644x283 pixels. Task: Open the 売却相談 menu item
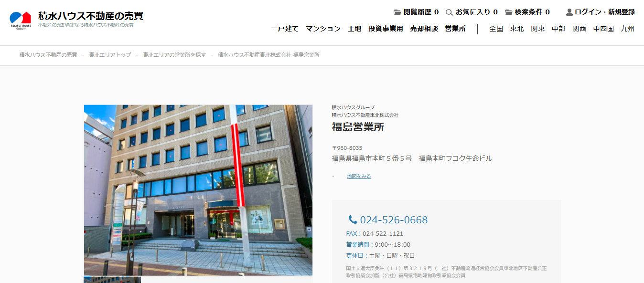(424, 29)
